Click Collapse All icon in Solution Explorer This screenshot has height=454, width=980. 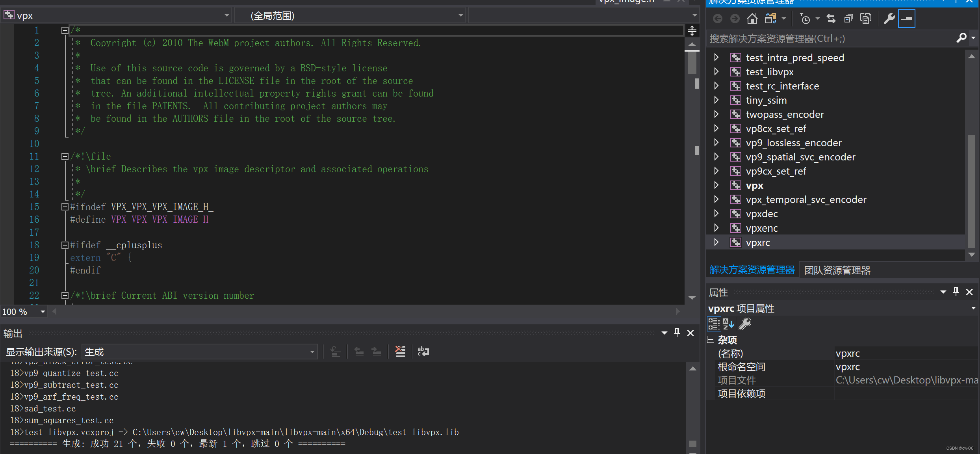pos(848,19)
